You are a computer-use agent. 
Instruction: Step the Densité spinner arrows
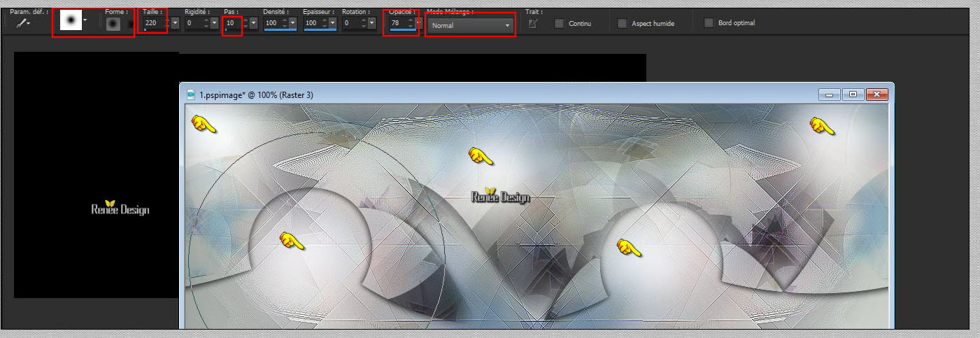284,23
